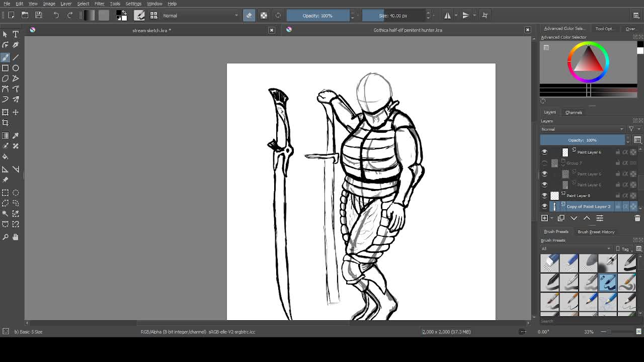
Task: Select the Assistant tool
Action: pyautogui.click(x=5, y=169)
